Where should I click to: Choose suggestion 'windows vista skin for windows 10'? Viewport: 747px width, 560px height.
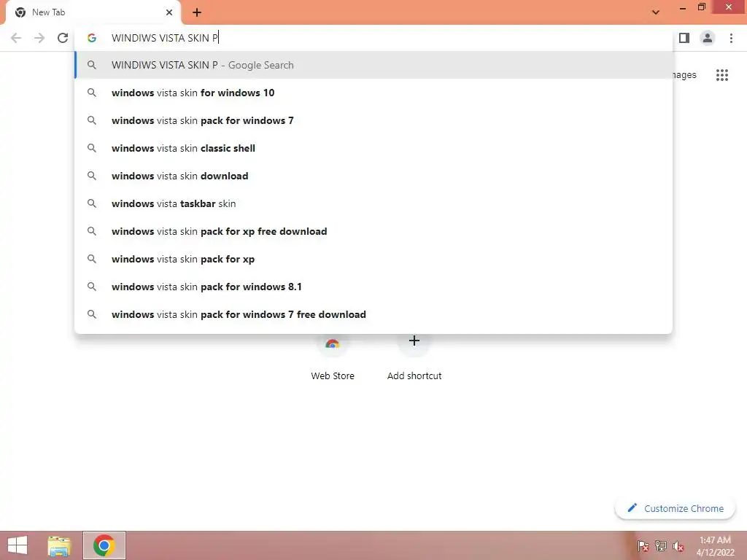(x=374, y=93)
